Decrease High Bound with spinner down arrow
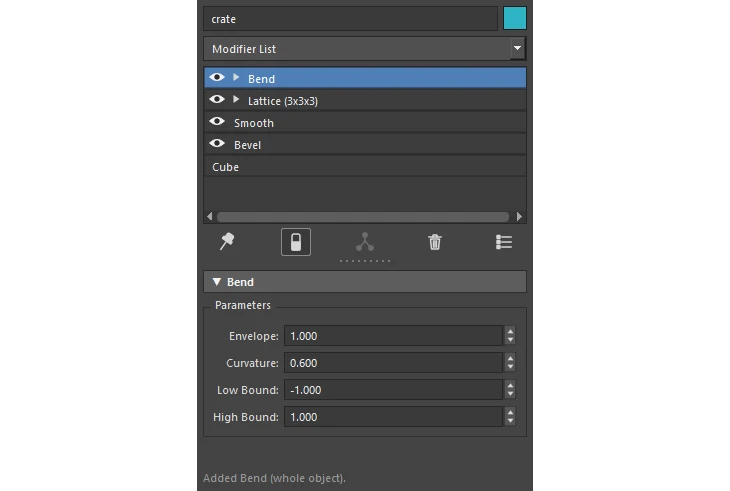The height and width of the screenshot is (491, 730). 510,421
